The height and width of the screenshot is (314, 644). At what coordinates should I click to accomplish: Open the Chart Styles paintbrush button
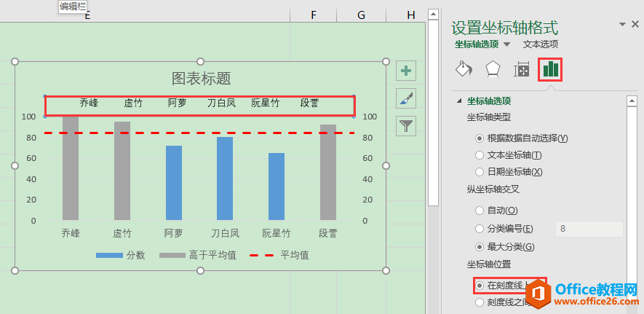(x=405, y=98)
